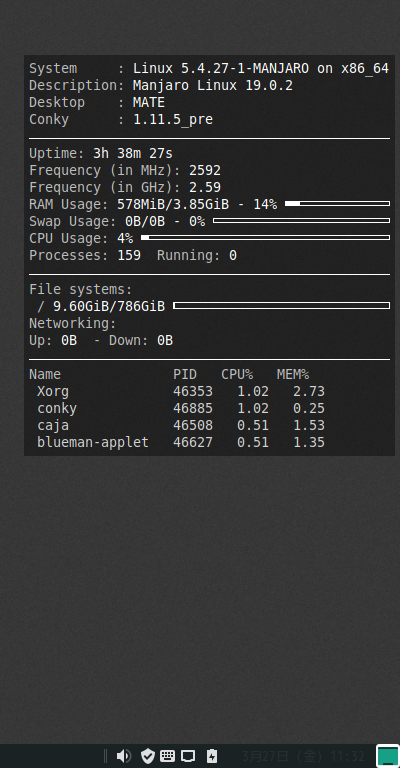Click the display monitor tray icon
The image size is (400, 768).
pos(188,756)
